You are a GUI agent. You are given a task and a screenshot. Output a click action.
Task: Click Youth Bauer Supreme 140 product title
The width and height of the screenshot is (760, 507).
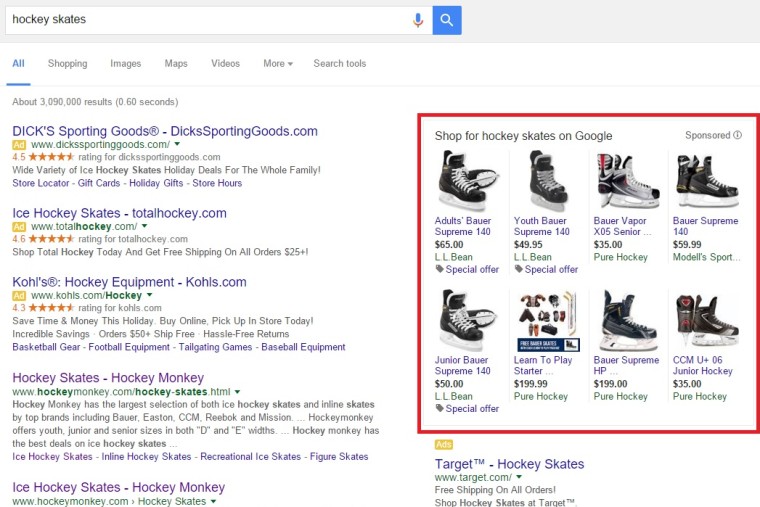pyautogui.click(x=542, y=226)
